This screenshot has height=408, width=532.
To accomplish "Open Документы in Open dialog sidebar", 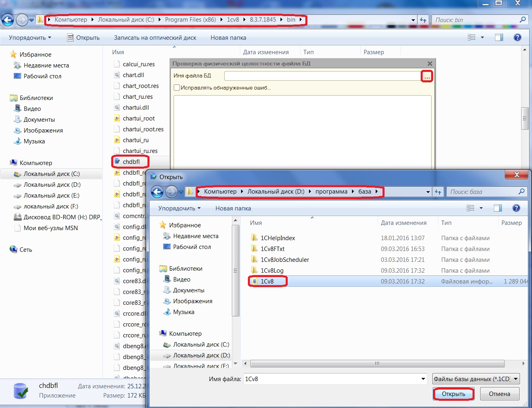I will pyautogui.click(x=184, y=290).
